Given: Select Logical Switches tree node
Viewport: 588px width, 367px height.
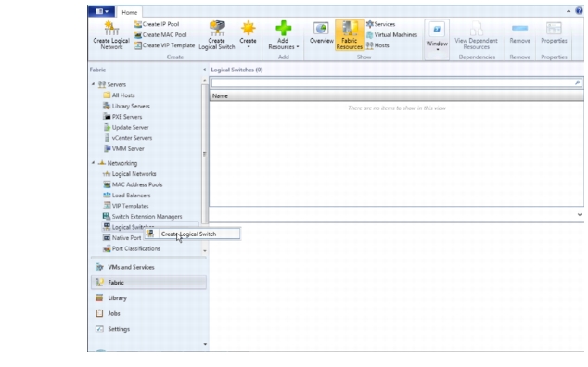Looking at the screenshot, I should tap(128, 227).
